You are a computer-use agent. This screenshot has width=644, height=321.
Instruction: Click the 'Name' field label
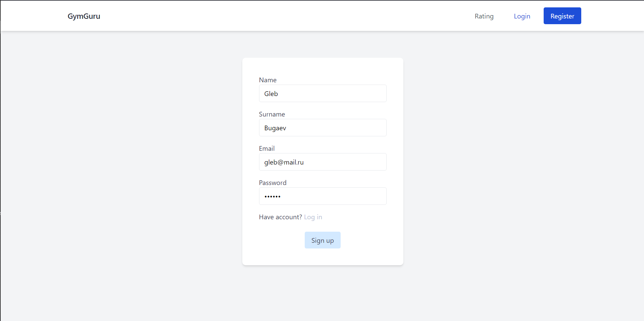coord(267,80)
